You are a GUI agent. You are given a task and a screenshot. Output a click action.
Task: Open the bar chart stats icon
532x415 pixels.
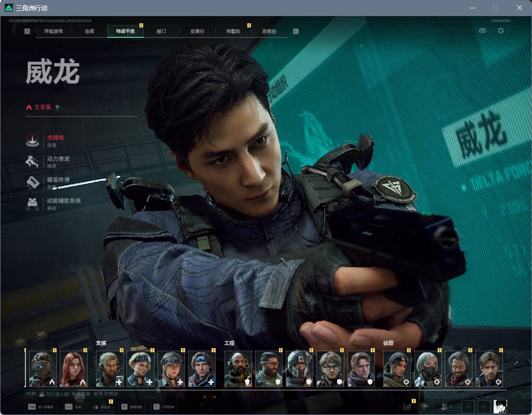point(407,406)
